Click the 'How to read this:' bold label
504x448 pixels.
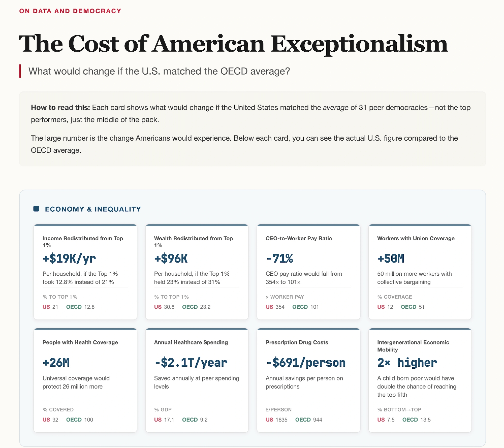(x=60, y=108)
